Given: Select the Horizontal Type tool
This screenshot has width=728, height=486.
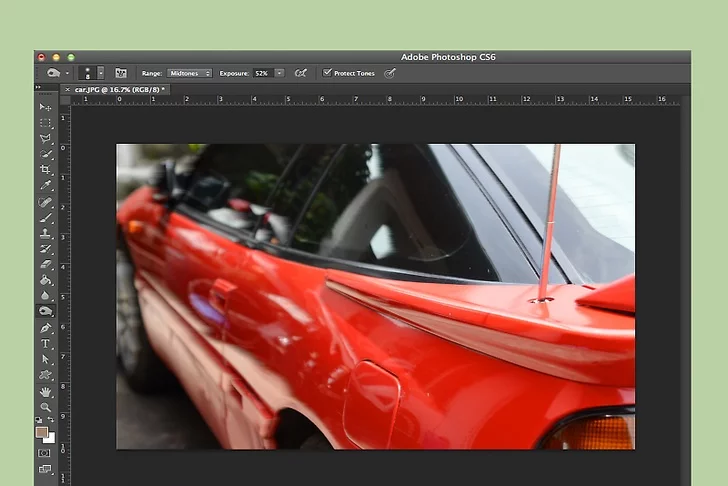Looking at the screenshot, I should (x=46, y=344).
